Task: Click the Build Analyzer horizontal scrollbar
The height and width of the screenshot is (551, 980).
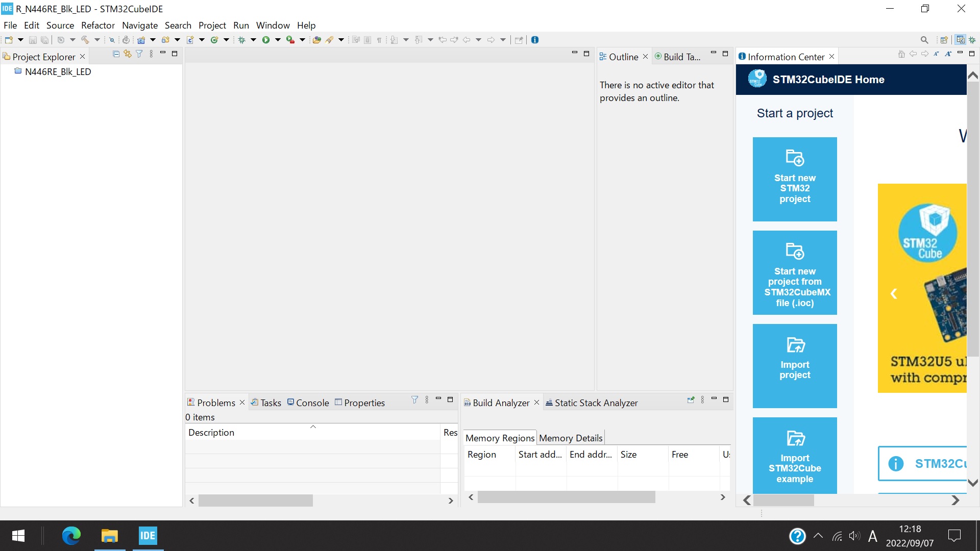Action: click(566, 497)
